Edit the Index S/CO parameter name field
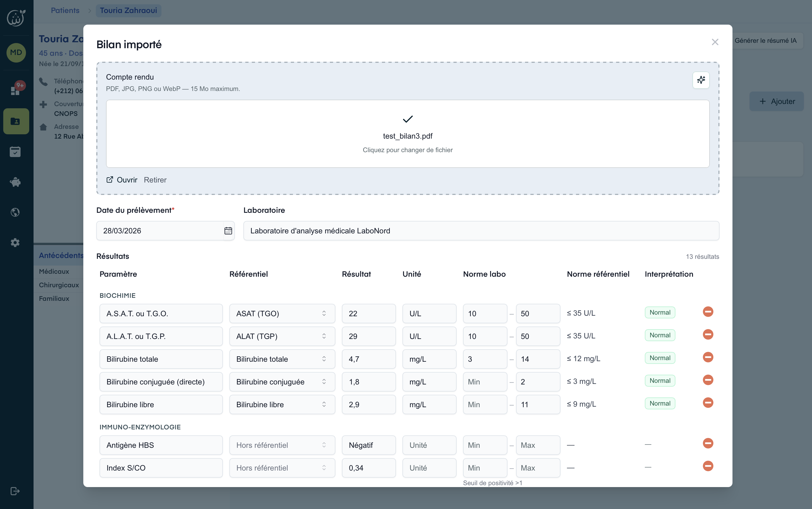This screenshot has height=509, width=812. [161, 468]
